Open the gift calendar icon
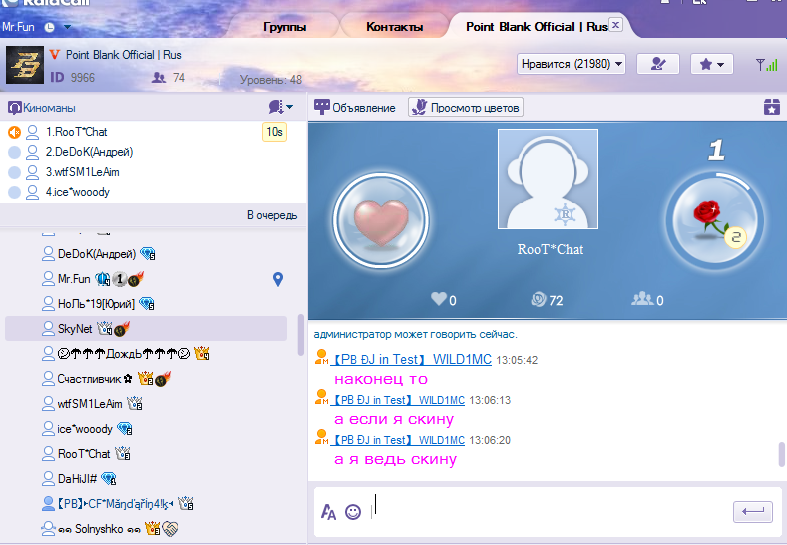787x545 pixels. [771, 107]
